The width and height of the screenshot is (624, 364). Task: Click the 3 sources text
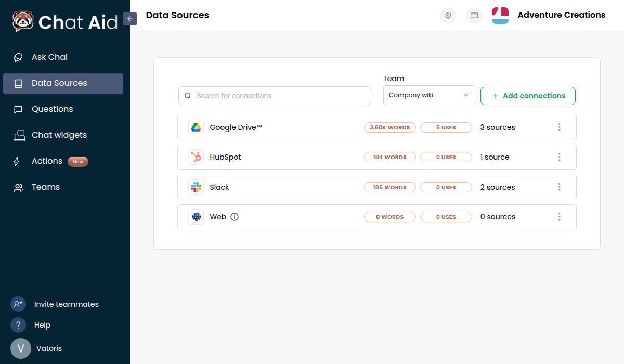click(x=498, y=127)
